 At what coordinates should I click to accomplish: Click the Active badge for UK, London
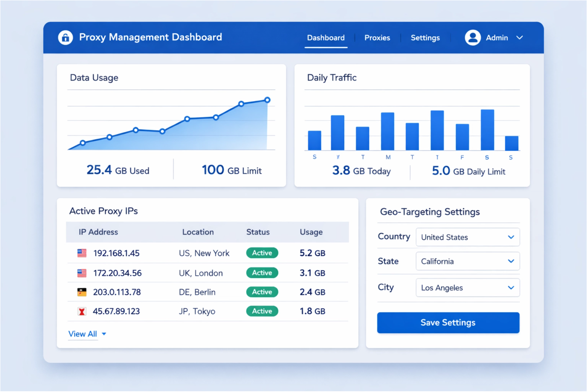point(262,273)
